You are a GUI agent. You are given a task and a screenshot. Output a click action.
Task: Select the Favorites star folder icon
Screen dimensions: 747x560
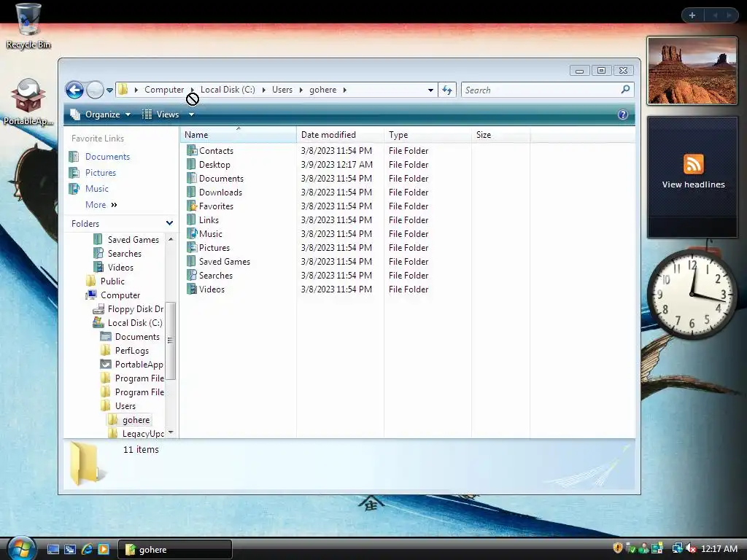[x=192, y=206]
